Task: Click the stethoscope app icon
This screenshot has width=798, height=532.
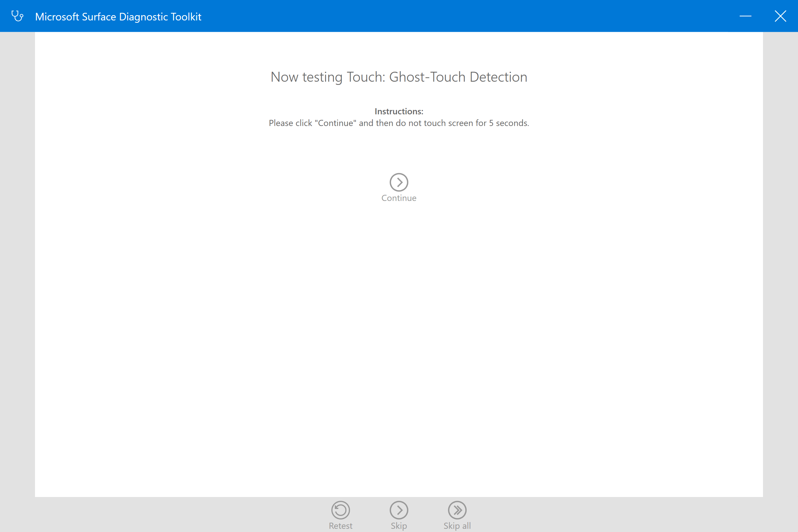Action: click(17, 16)
